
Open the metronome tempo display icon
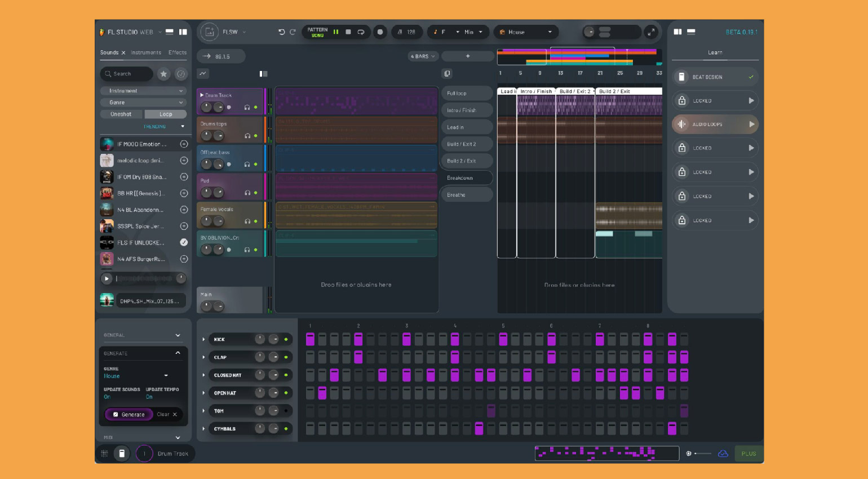[400, 32]
